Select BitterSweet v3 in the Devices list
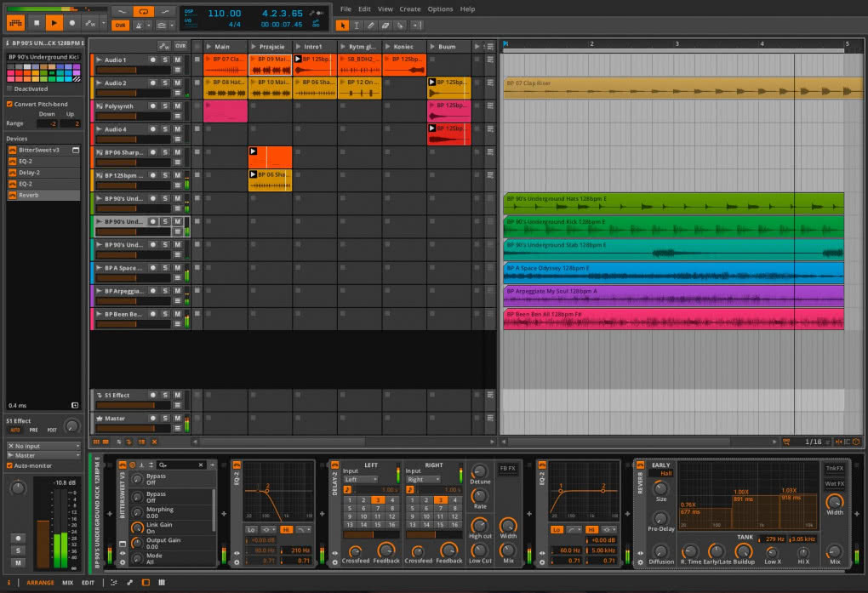868x593 pixels. pos(43,150)
